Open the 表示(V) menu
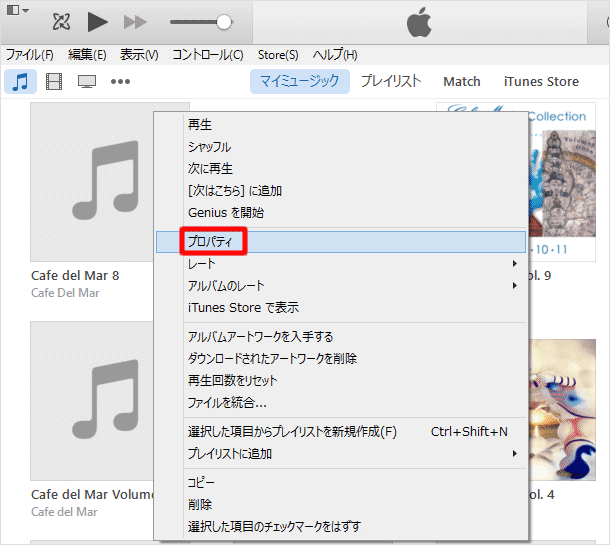The image size is (610, 545). click(139, 55)
